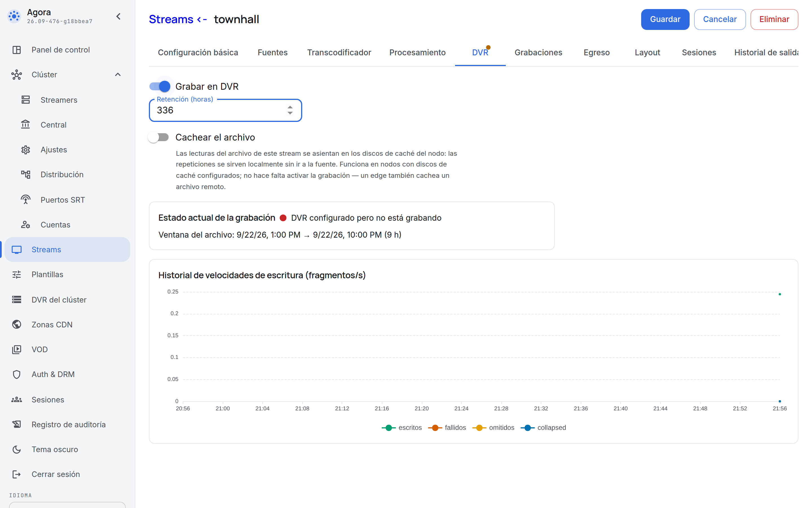Click the Distribución tree icon

point(25,174)
